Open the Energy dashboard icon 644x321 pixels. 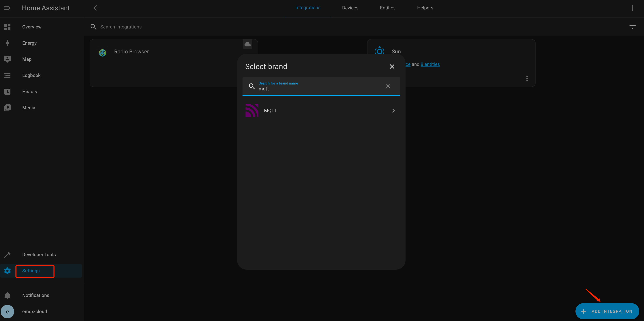[x=8, y=43]
